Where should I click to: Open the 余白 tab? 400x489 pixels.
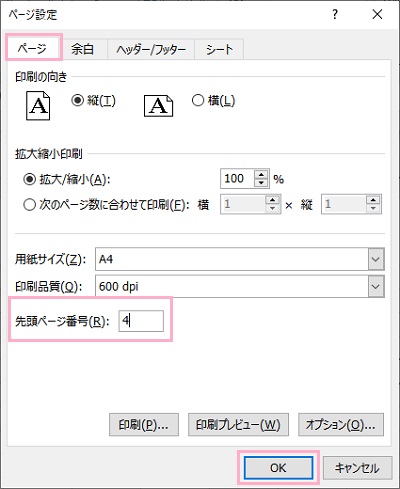(x=82, y=50)
